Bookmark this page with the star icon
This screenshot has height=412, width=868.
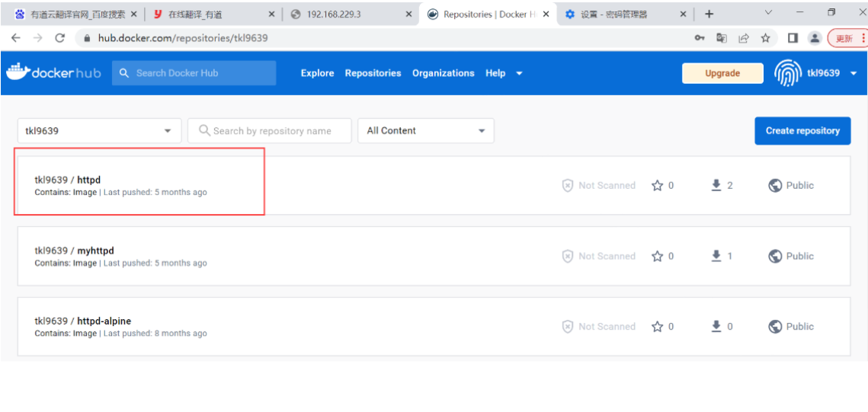766,38
